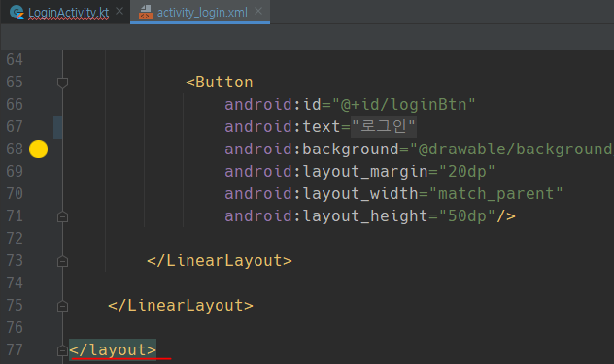The image size is (614, 364).
Task: Click the change marker beside line 67
Action: pos(57,127)
